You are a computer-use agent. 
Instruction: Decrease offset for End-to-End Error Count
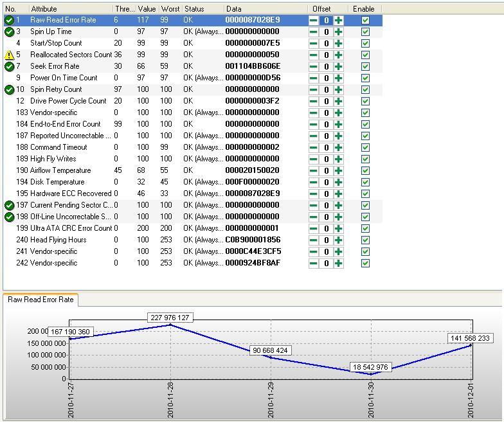coord(314,125)
